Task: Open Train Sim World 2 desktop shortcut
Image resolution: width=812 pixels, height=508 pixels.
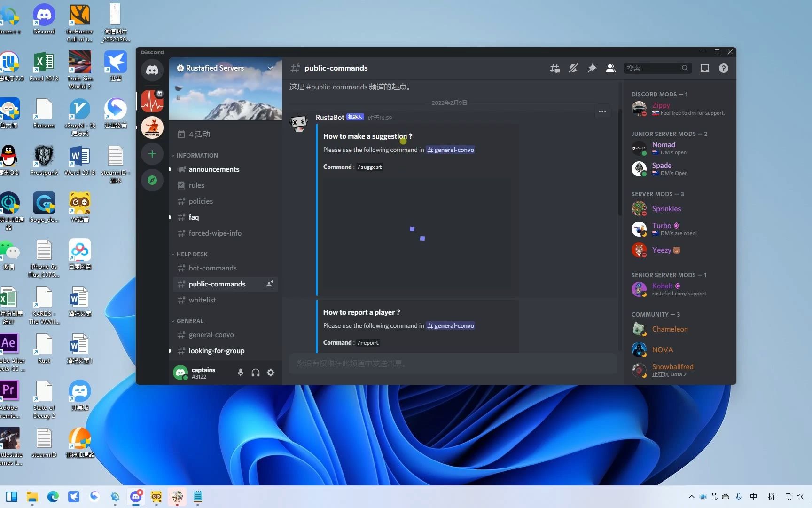Action: [79, 70]
